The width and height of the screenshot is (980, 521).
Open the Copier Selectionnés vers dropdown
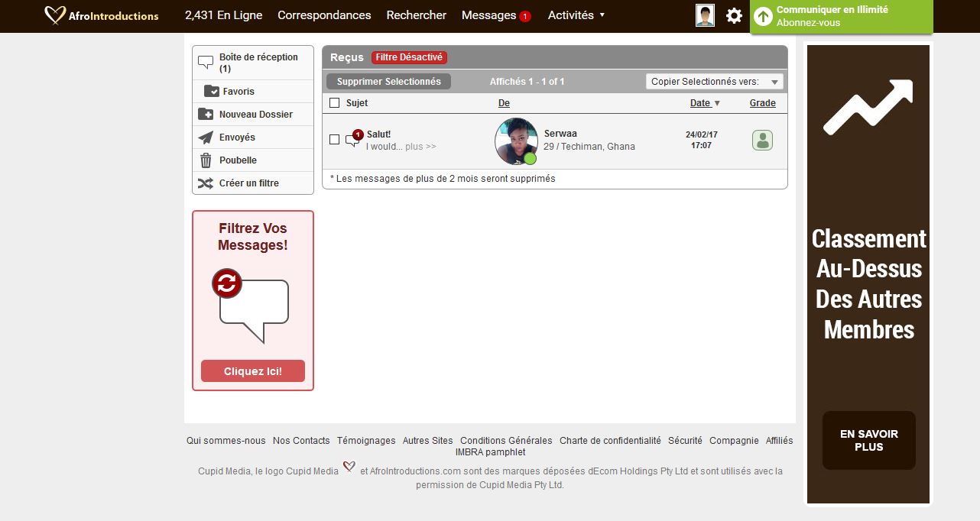pos(714,82)
